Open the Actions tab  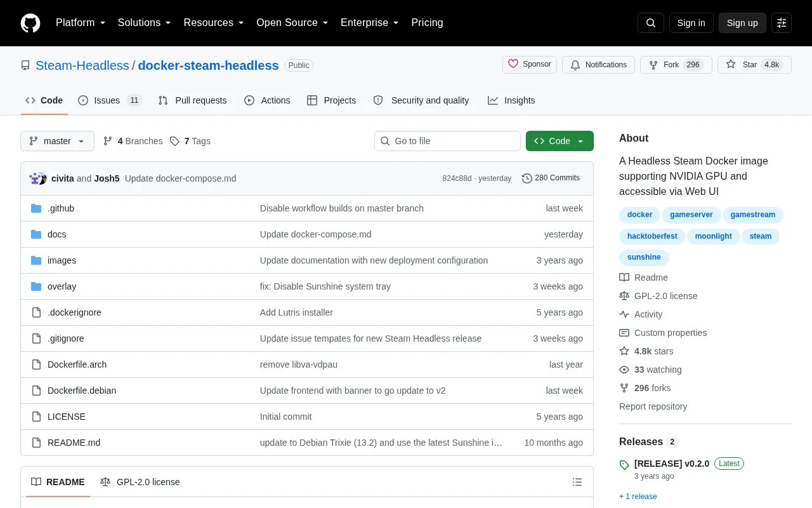[267, 100]
